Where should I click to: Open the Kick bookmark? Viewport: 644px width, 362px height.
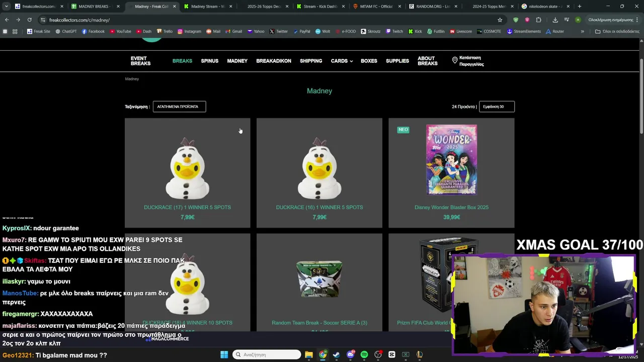tap(415, 31)
